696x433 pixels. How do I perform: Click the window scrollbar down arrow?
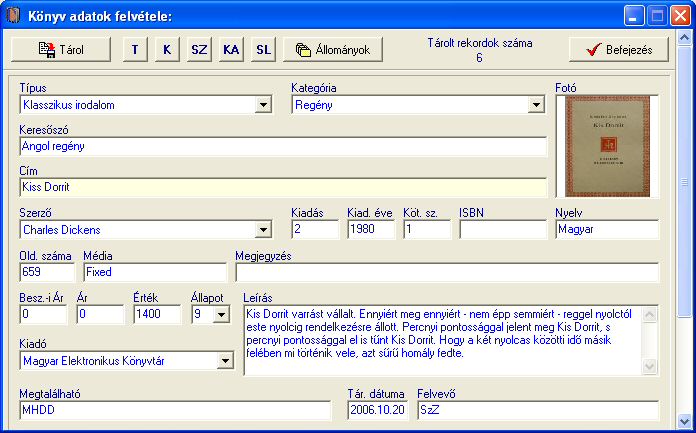pos(684,421)
